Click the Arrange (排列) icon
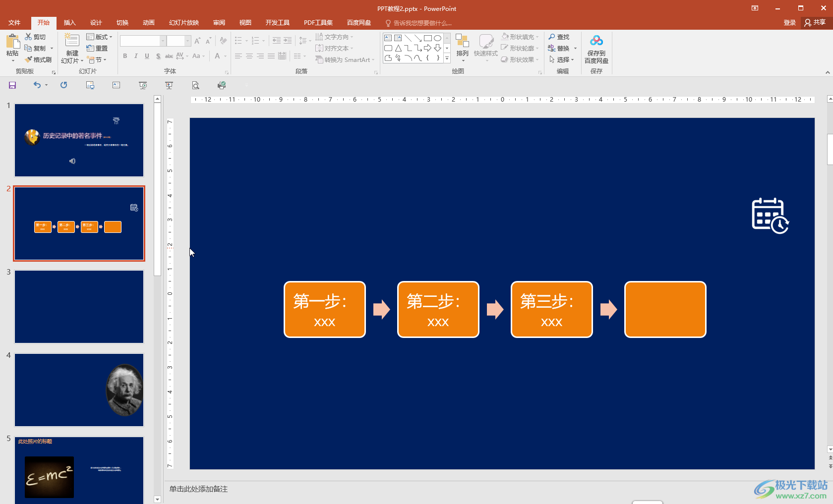The height and width of the screenshot is (504, 833). tap(462, 42)
